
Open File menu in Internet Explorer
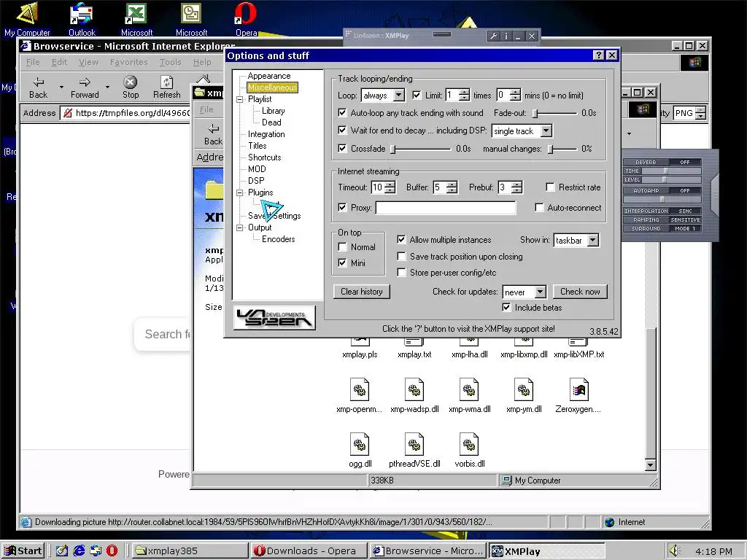click(x=33, y=62)
